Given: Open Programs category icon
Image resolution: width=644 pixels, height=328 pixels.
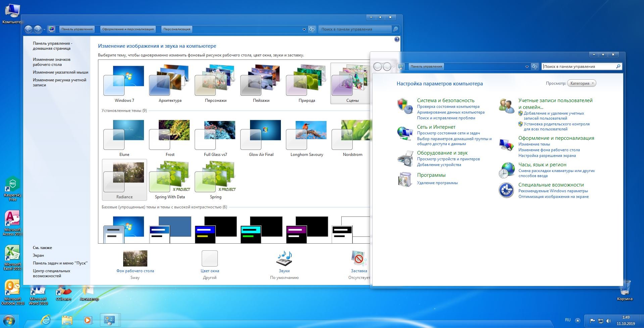Looking at the screenshot, I should (405, 179).
